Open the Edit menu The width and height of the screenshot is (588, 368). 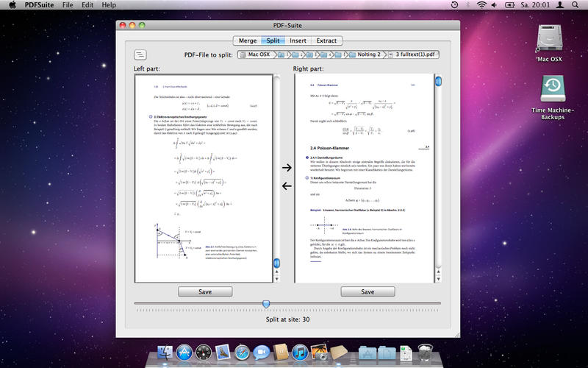pos(87,5)
